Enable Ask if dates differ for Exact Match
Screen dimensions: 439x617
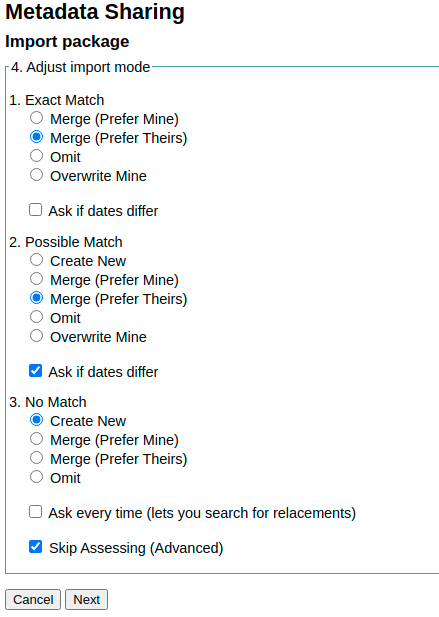coord(35,210)
